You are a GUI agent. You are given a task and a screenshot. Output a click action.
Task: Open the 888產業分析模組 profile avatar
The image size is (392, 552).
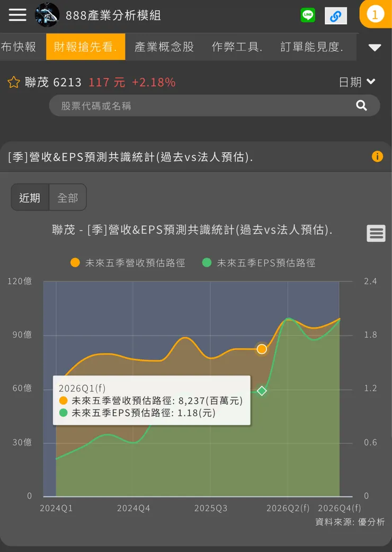click(47, 15)
